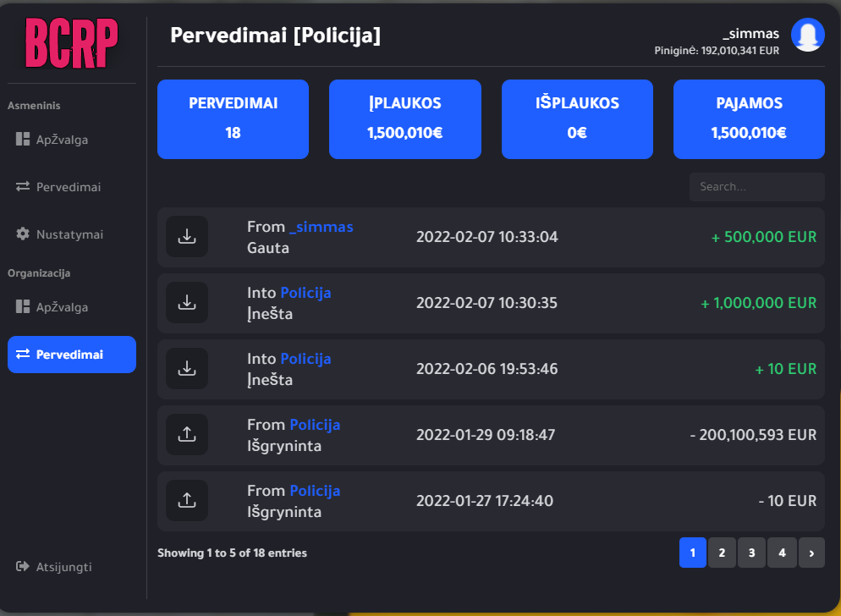The width and height of the screenshot is (841, 616).
Task: Jump to page 4 of transfers
Action: (x=782, y=553)
